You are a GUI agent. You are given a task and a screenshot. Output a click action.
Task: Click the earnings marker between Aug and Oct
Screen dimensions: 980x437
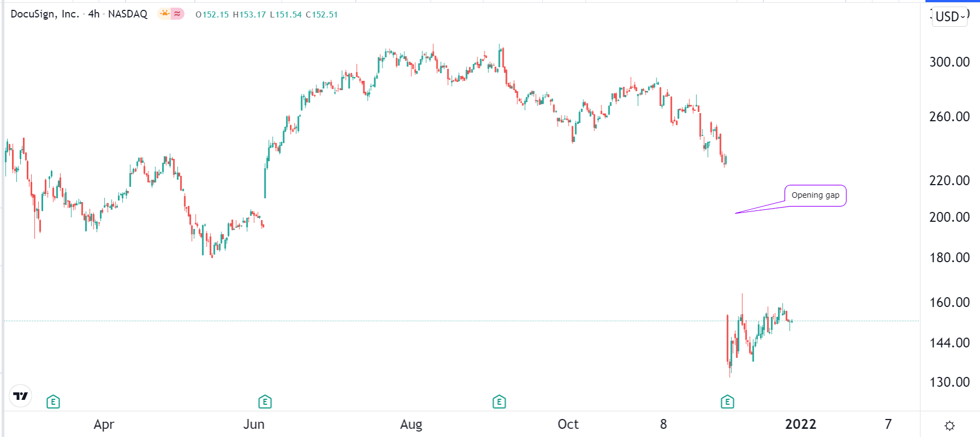(x=499, y=402)
